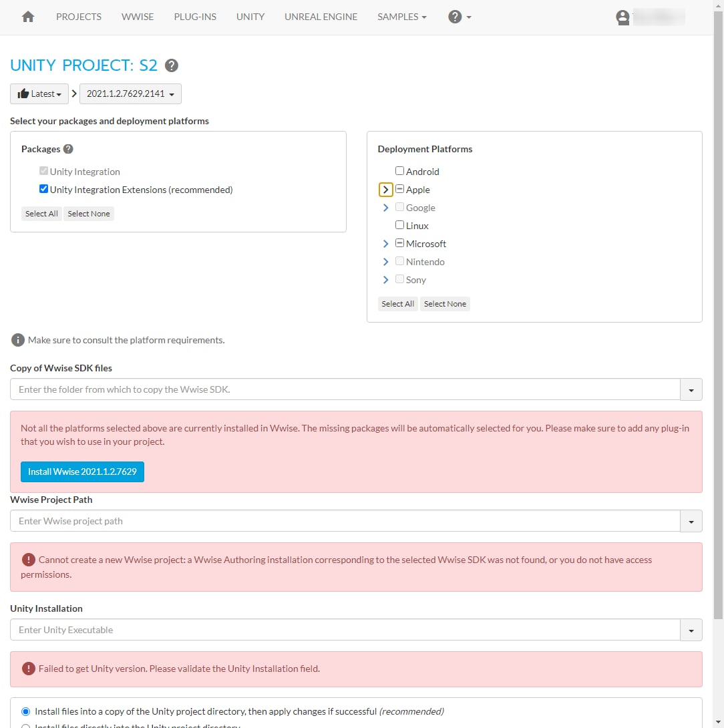Toggle the Microsoft platform checkbox
This screenshot has width=724, height=728.
pyautogui.click(x=399, y=243)
